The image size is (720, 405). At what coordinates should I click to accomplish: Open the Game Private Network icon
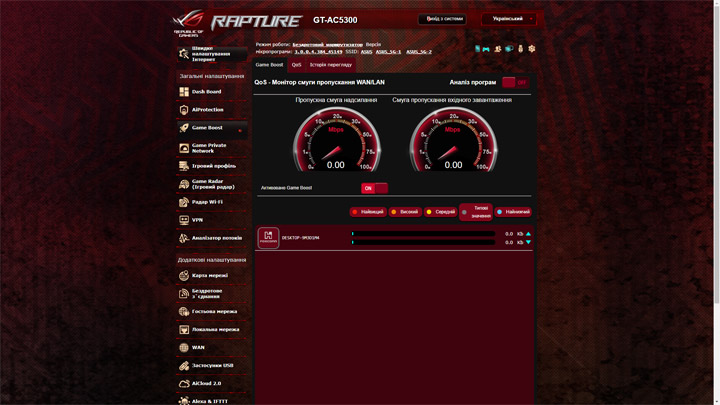click(184, 148)
